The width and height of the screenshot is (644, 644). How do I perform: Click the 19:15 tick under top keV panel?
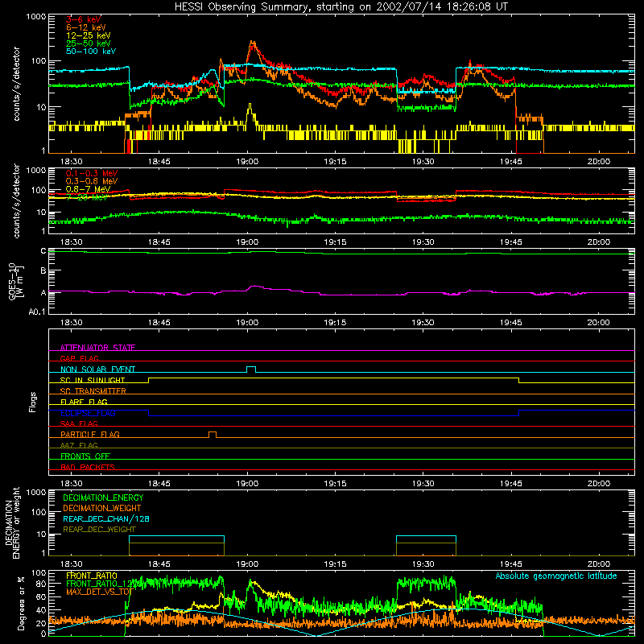coord(335,162)
